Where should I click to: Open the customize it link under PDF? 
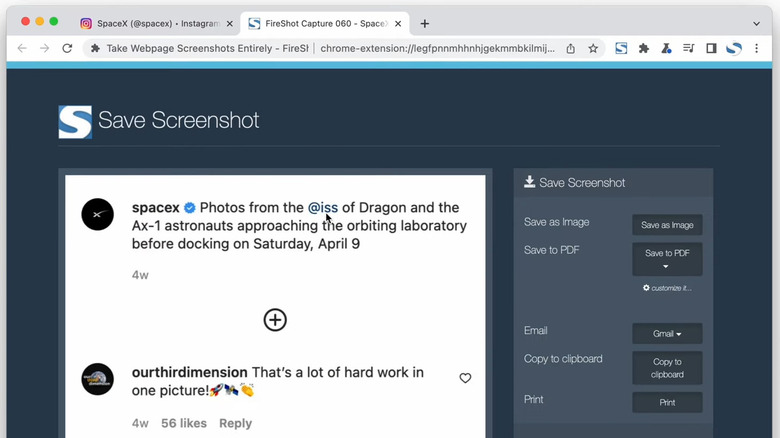tap(667, 288)
